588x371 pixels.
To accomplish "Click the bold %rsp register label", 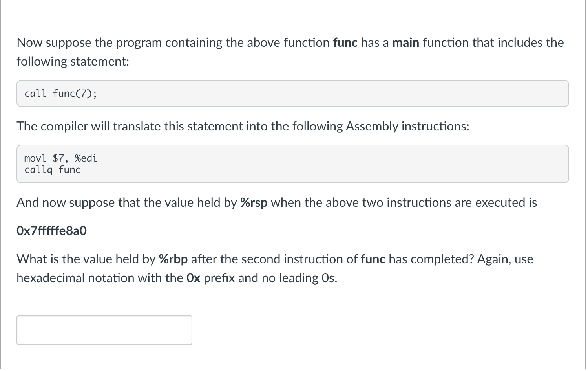I will (x=254, y=202).
